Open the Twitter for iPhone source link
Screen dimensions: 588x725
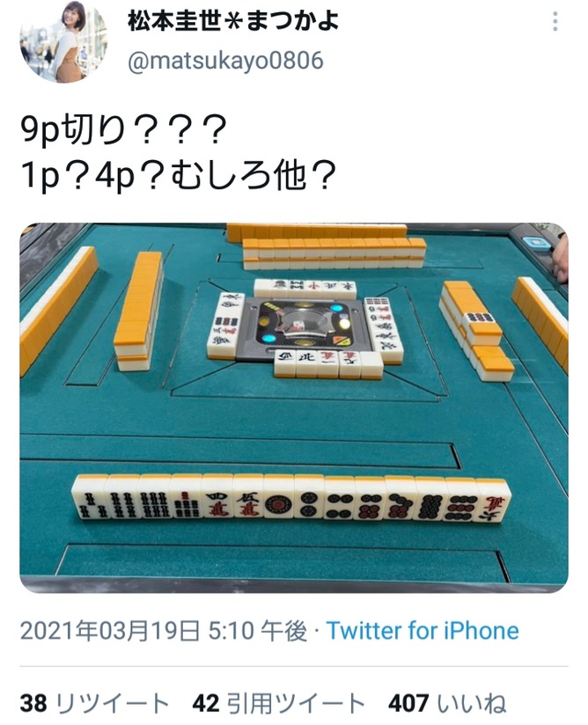click(x=423, y=631)
